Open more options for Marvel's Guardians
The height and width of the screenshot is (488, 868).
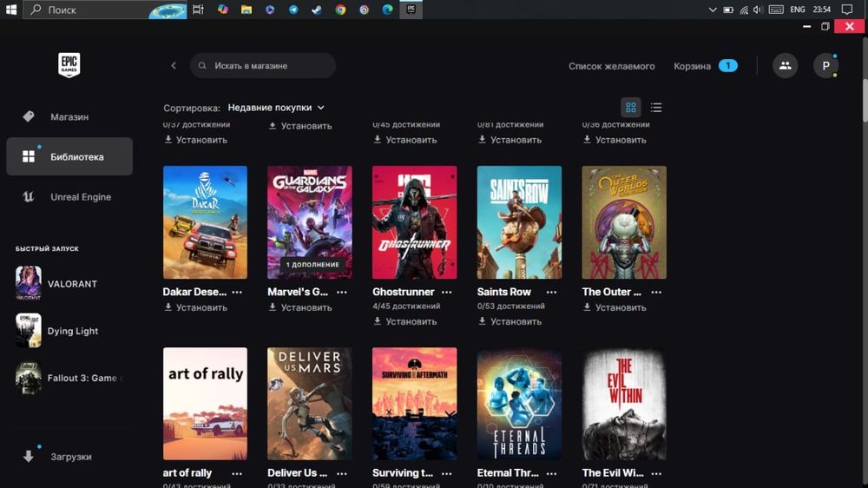[342, 292]
